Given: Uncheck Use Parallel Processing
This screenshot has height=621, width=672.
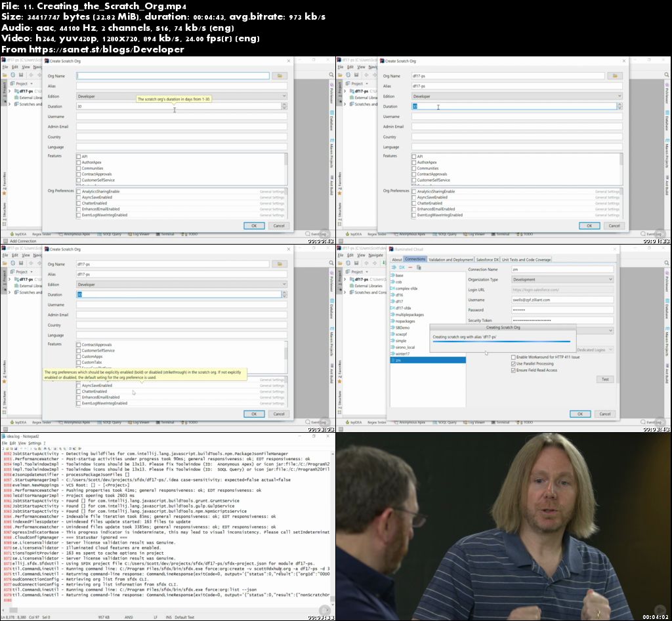Looking at the screenshot, I should pos(513,363).
